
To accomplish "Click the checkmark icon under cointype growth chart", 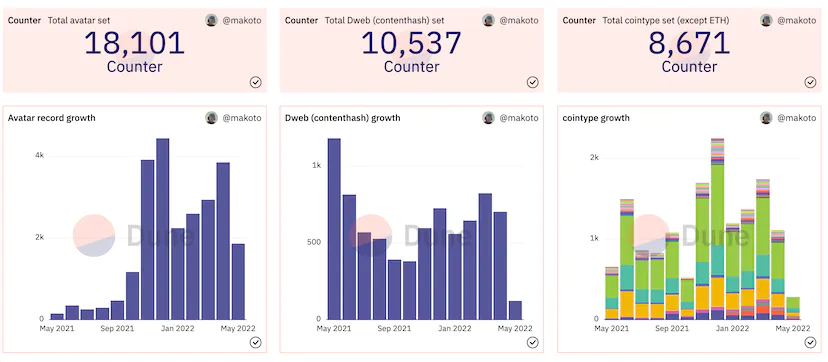I will tap(811, 342).
